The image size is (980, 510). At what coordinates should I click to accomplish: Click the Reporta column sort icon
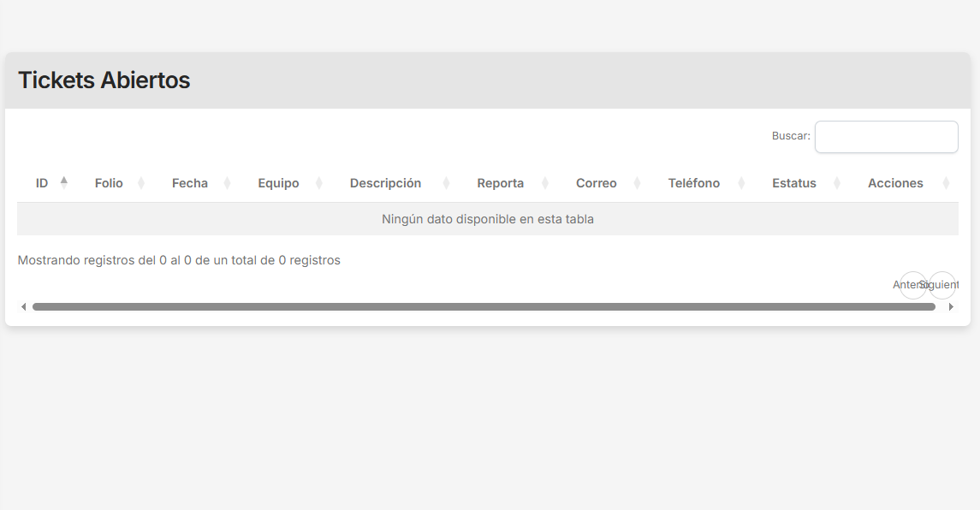(x=546, y=182)
